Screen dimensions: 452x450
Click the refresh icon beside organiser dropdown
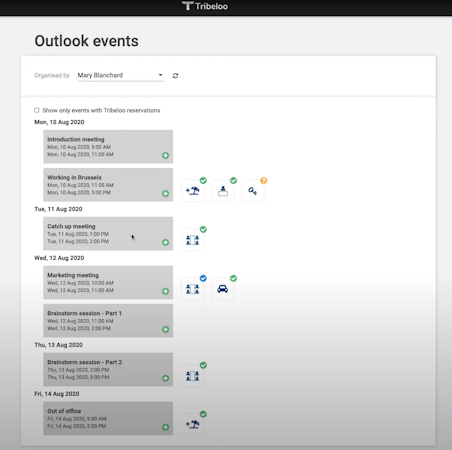tap(175, 76)
